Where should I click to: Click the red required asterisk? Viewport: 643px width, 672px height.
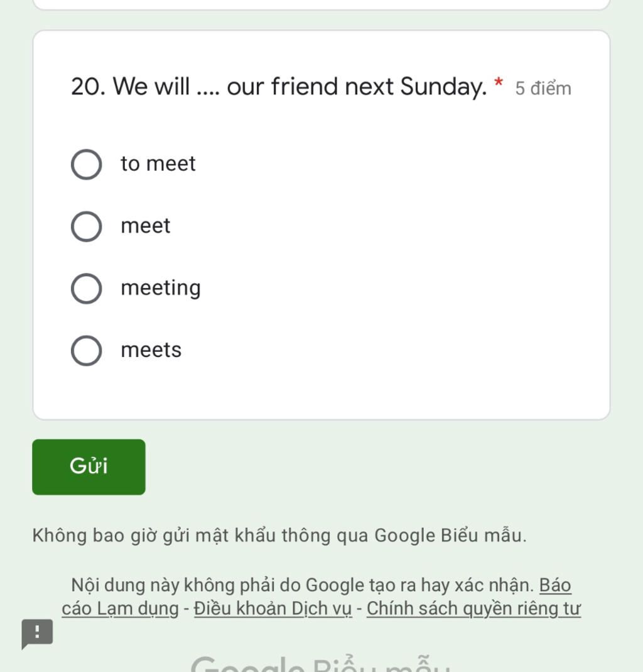tap(498, 82)
